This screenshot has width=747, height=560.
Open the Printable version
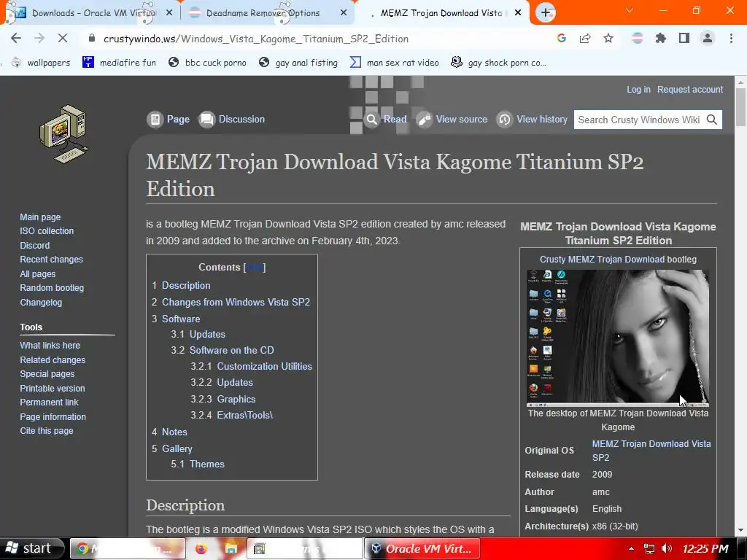point(53,388)
